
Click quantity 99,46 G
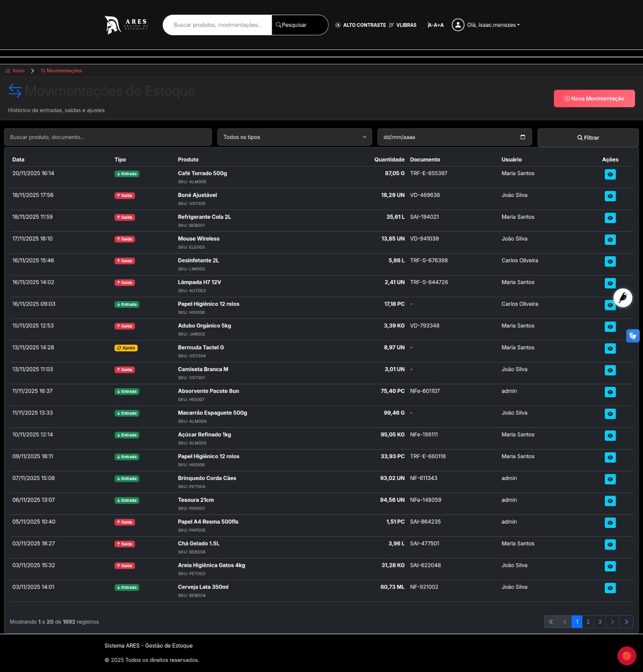394,413
